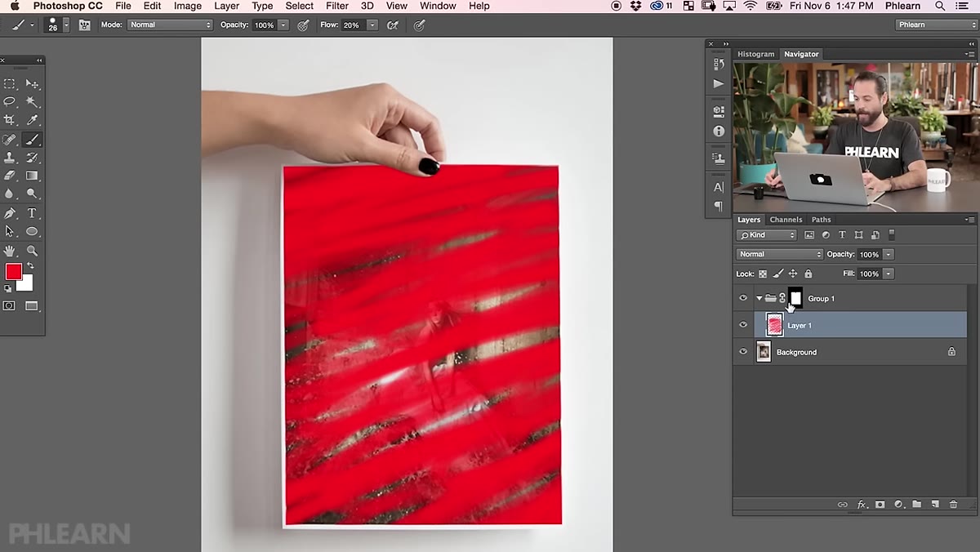Swap foreground and background colors

tap(31, 266)
